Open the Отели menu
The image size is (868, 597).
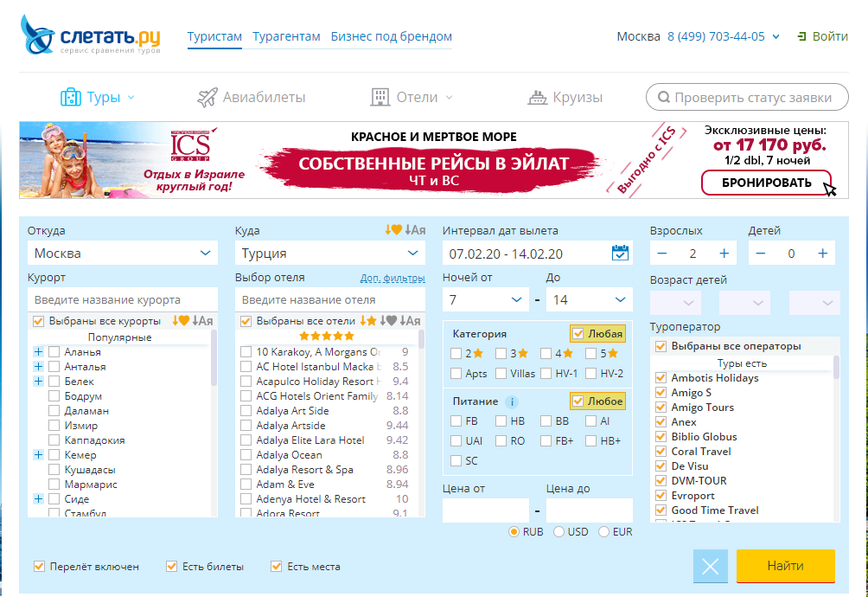coord(412,98)
